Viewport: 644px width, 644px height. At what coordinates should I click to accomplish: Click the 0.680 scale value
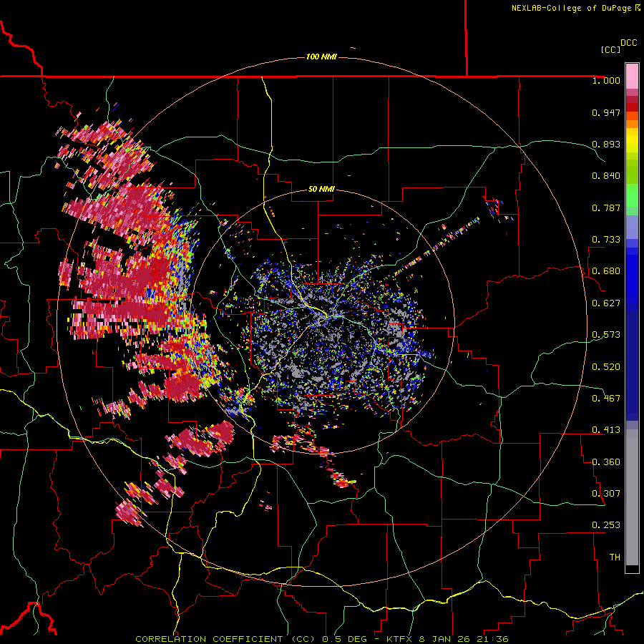click(606, 271)
